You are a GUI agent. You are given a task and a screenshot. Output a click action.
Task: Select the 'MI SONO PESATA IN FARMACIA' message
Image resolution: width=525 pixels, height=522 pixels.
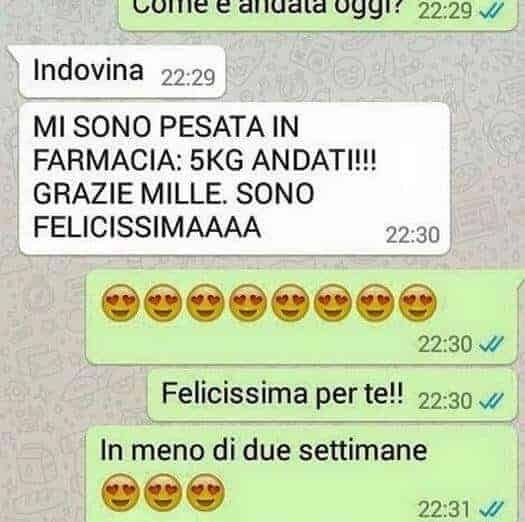235,179
